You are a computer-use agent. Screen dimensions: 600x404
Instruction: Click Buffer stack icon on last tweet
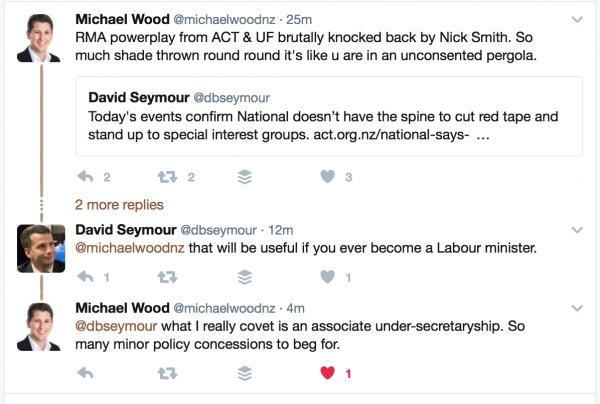pos(244,373)
